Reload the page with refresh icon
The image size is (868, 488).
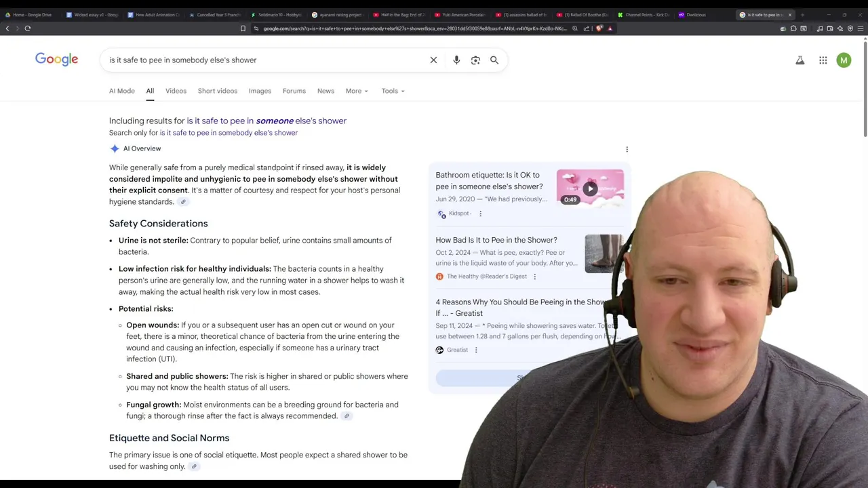pyautogui.click(x=28, y=28)
